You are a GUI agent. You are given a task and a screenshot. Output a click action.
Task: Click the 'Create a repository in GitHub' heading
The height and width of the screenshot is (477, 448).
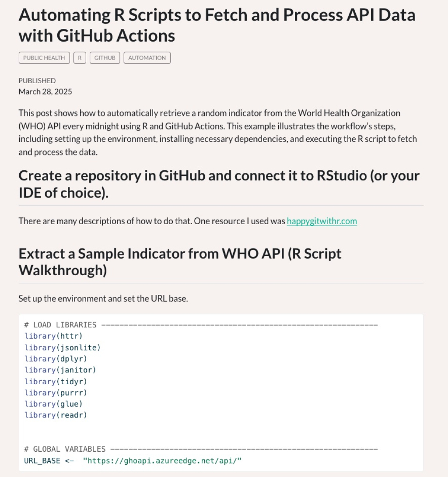[219, 184]
